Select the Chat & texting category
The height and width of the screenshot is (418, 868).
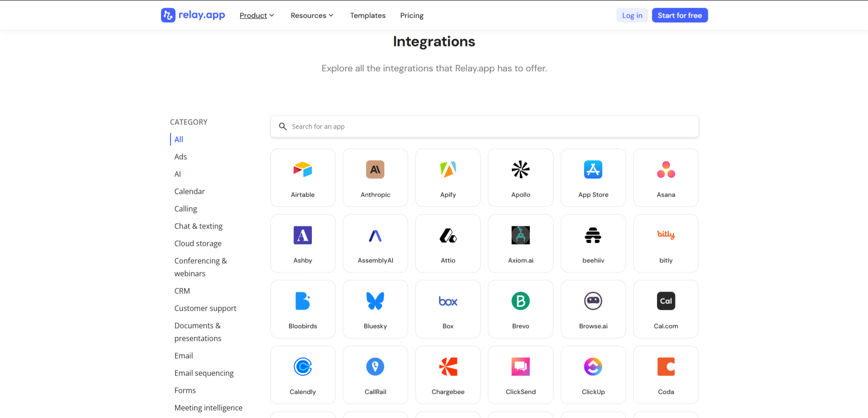(x=198, y=226)
